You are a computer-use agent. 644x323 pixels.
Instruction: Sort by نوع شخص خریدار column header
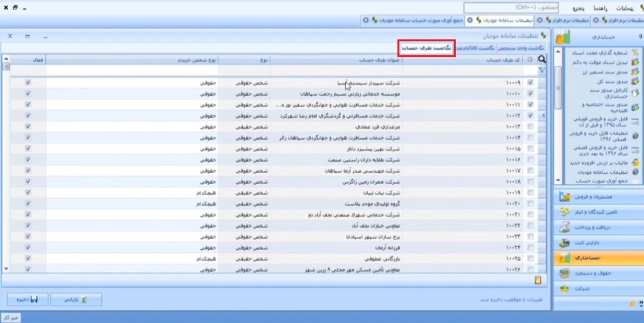coord(132,60)
